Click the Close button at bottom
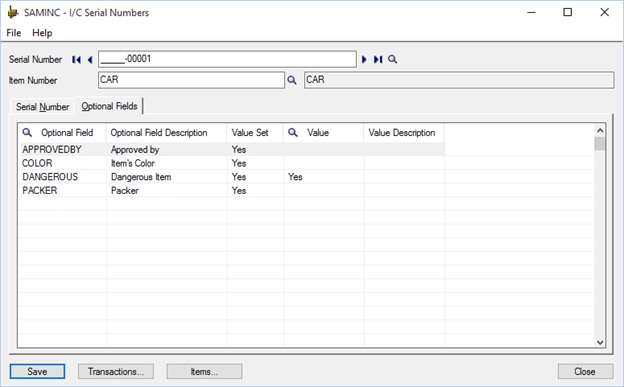The width and height of the screenshot is (624, 387). [x=585, y=371]
